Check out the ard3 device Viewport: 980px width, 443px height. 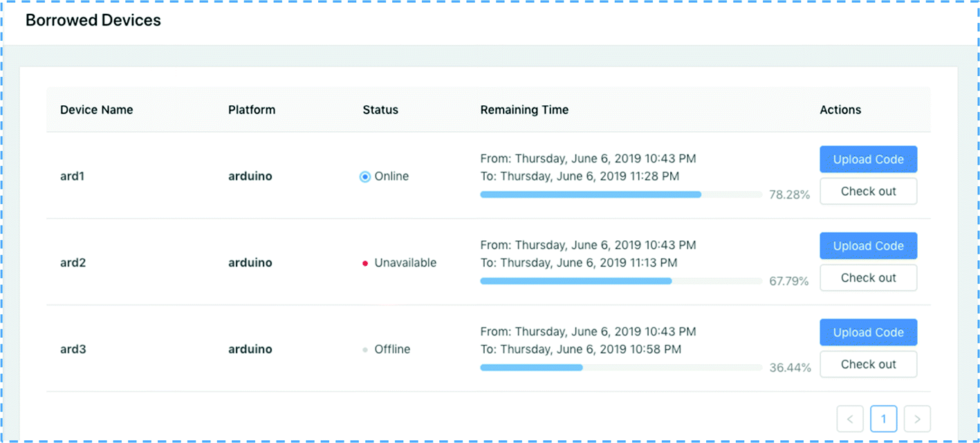[869, 364]
